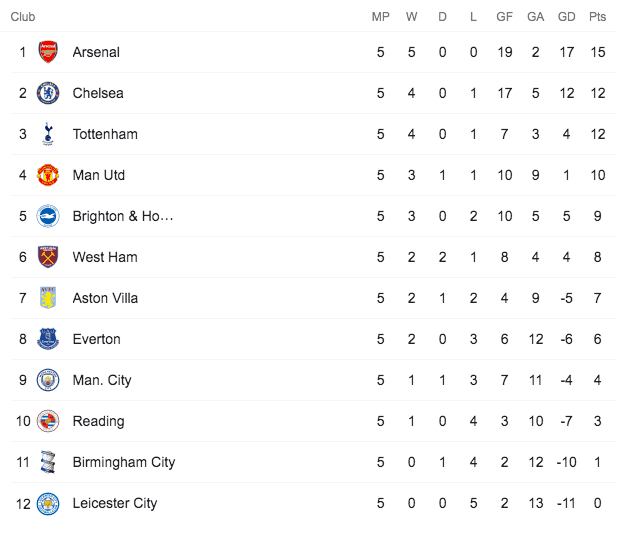Screen dimensions: 617x533
Task: Open the Brighton & Ho… team link
Action: [x=123, y=216]
